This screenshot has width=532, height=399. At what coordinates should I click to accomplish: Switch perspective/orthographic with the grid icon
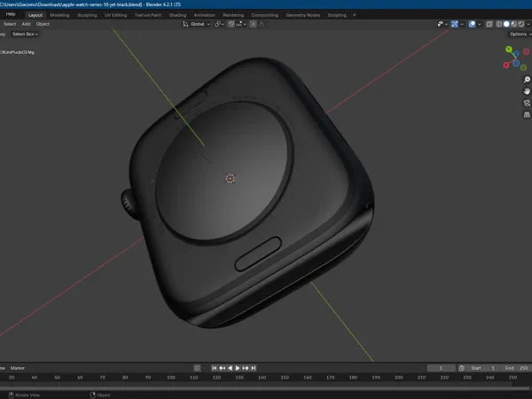527,114
